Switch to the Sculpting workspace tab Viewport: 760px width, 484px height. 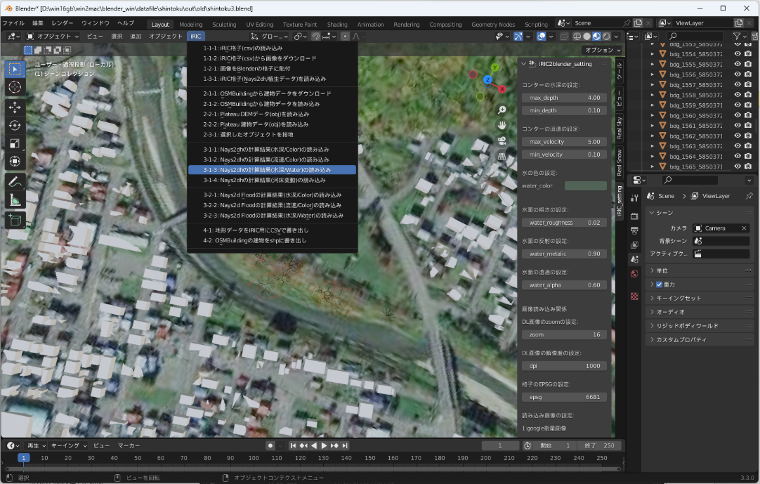224,22
